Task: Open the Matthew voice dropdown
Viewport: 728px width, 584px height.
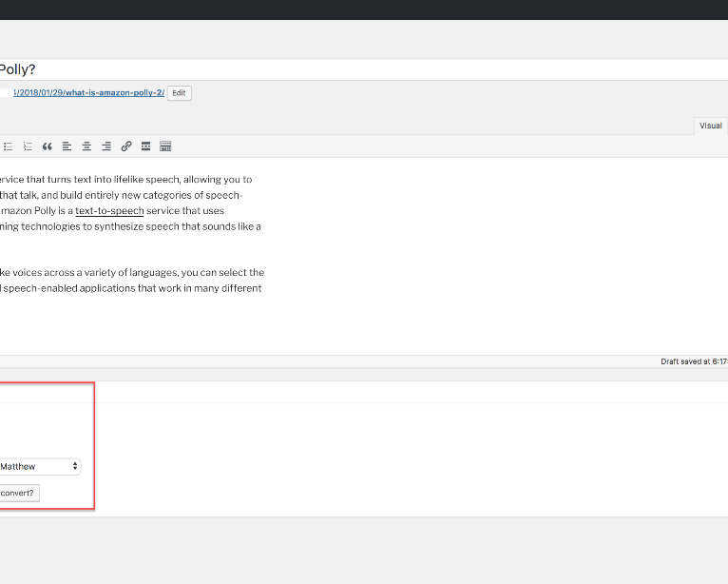Action: [39, 467]
